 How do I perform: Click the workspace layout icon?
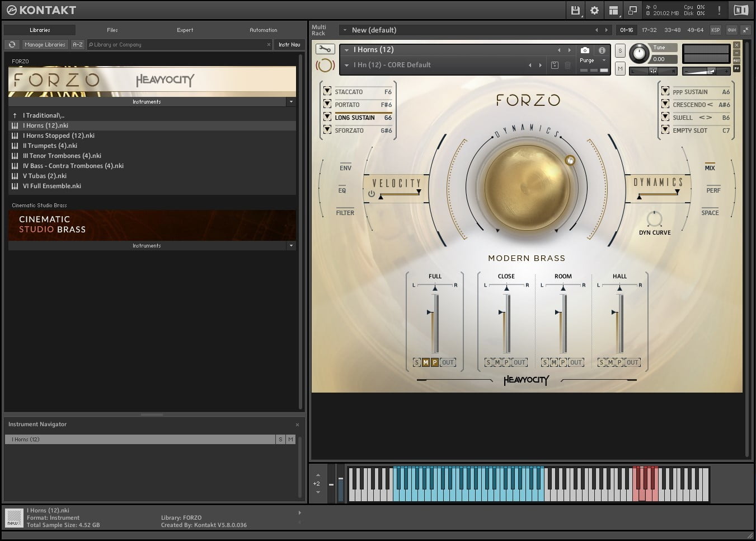tap(614, 10)
